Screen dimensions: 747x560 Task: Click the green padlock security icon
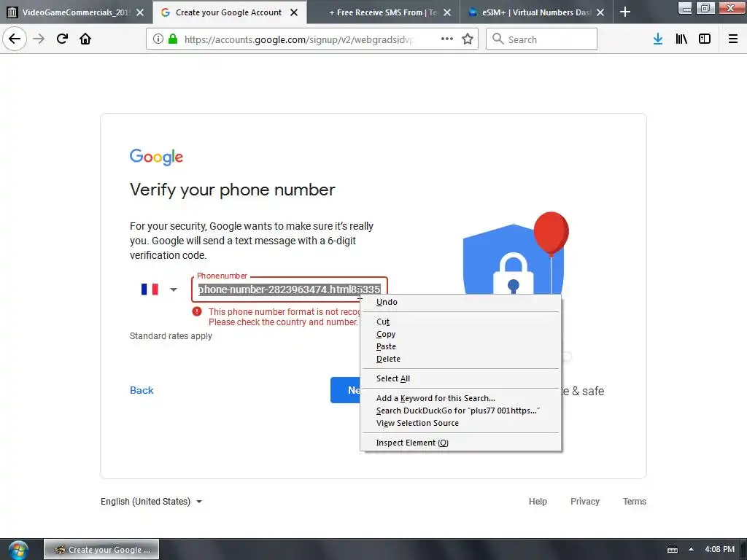[173, 39]
